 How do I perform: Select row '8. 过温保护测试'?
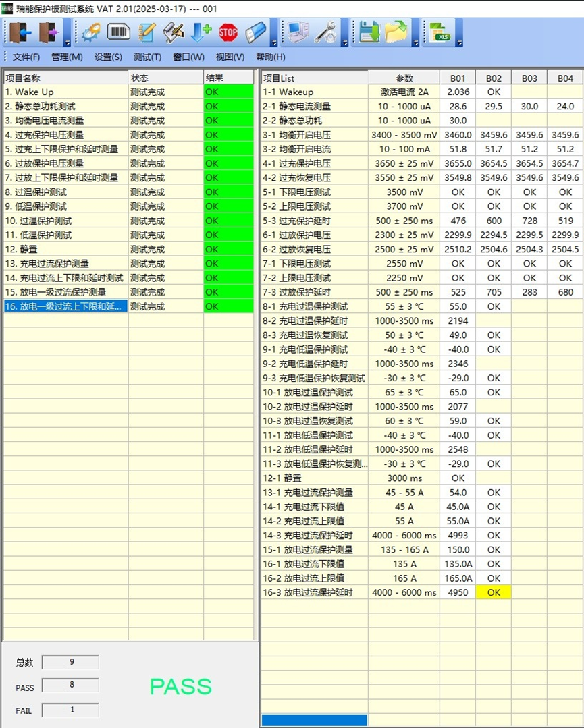click(x=66, y=192)
